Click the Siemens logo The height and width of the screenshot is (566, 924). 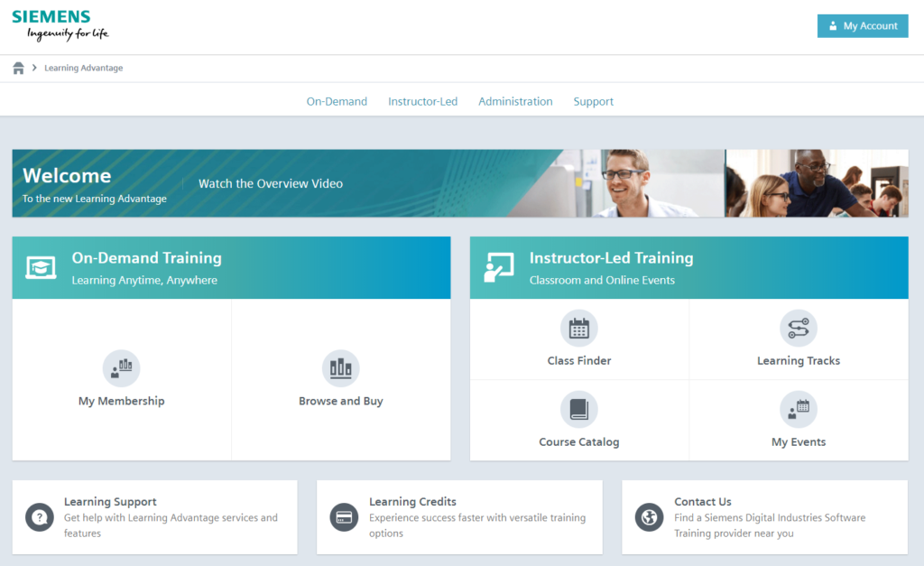60,25
